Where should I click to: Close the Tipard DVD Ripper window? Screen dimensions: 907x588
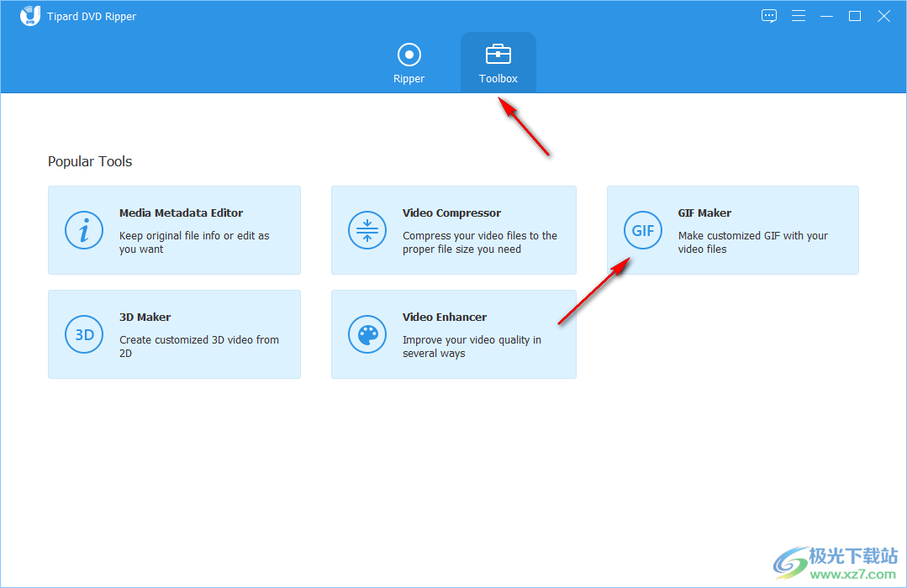click(x=883, y=16)
